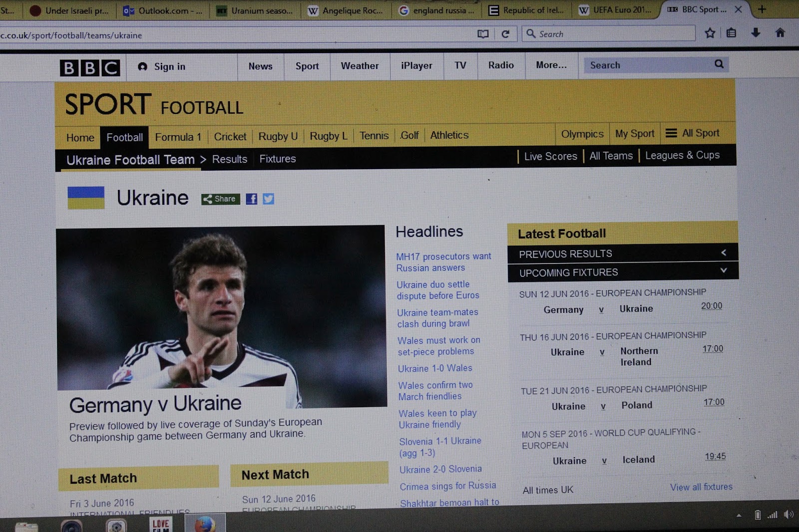
Task: Open the More... menu in BBC navigation
Action: (551, 65)
